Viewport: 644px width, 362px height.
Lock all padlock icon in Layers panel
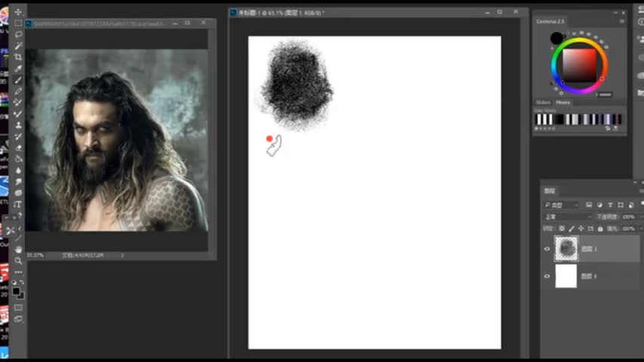[600, 229]
